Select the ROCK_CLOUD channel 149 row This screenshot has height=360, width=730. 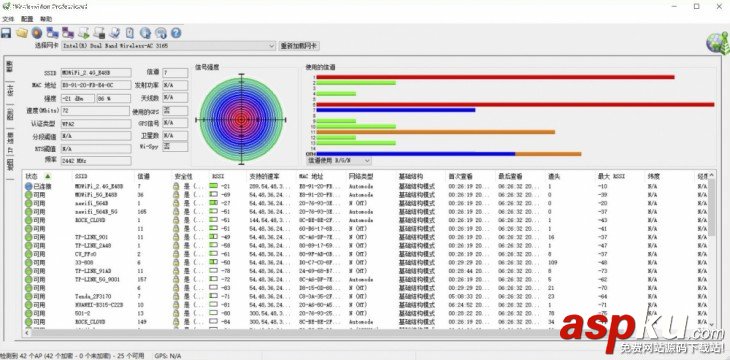tap(365, 322)
